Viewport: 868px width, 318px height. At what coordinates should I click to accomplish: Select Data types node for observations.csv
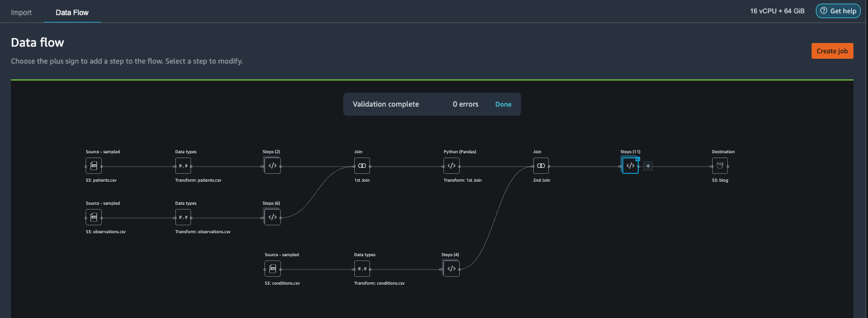coord(183,217)
